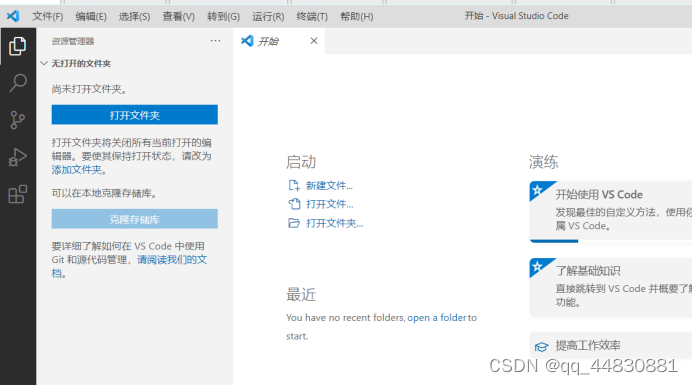Click the folder icon beside 打开文件夹
693x385 pixels.
(x=294, y=223)
